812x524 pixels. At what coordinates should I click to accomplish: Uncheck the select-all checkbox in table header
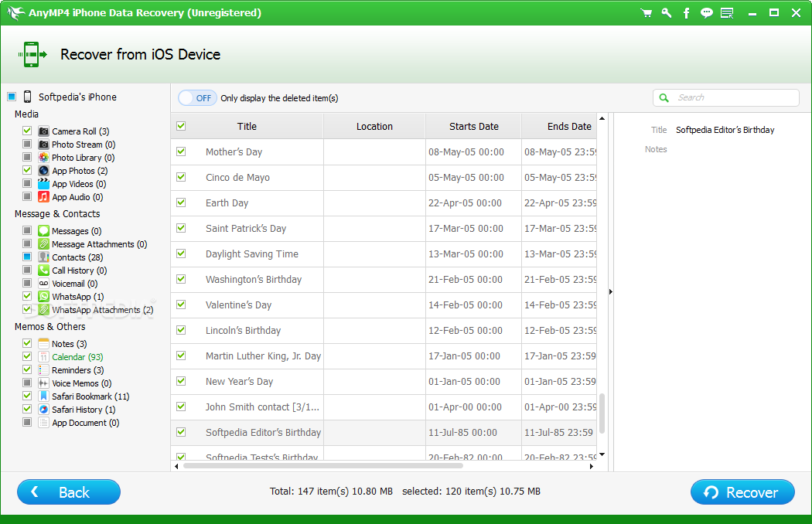pos(181,126)
